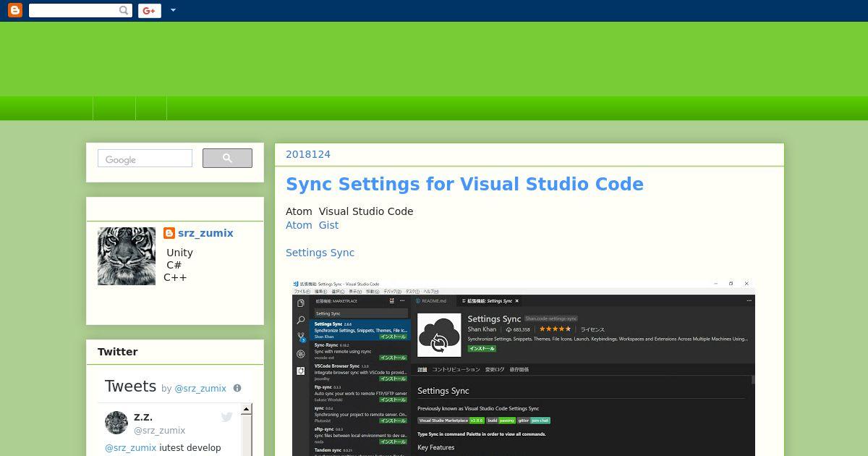868x456 pixels.
Task: Follow the Atom Gist link
Action: (x=312, y=225)
